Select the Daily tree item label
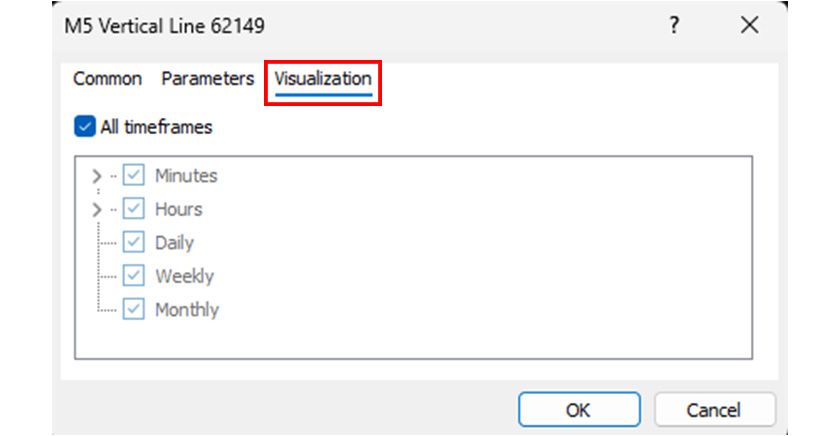This screenshot has height=436, width=840. tap(174, 242)
